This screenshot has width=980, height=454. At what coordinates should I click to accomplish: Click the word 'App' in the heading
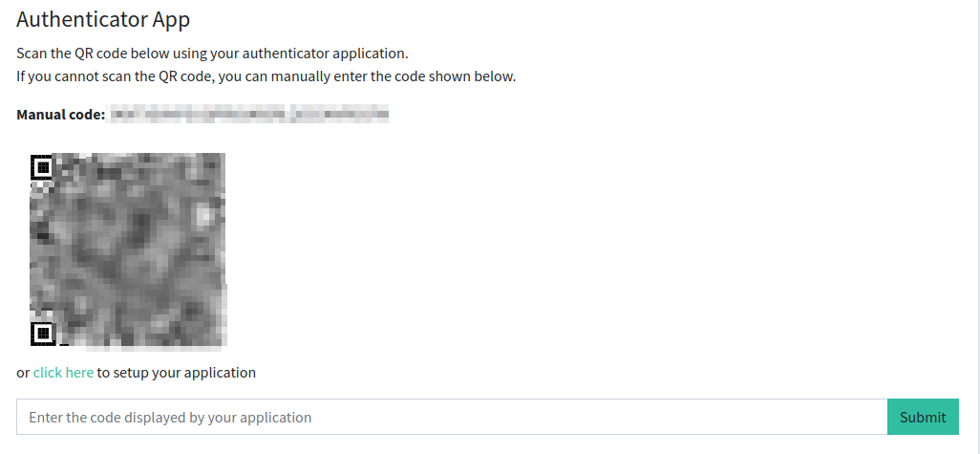171,21
